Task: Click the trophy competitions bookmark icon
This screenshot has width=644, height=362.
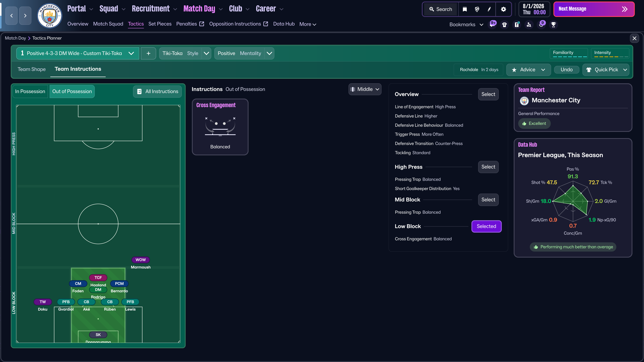Action: pyautogui.click(x=553, y=24)
